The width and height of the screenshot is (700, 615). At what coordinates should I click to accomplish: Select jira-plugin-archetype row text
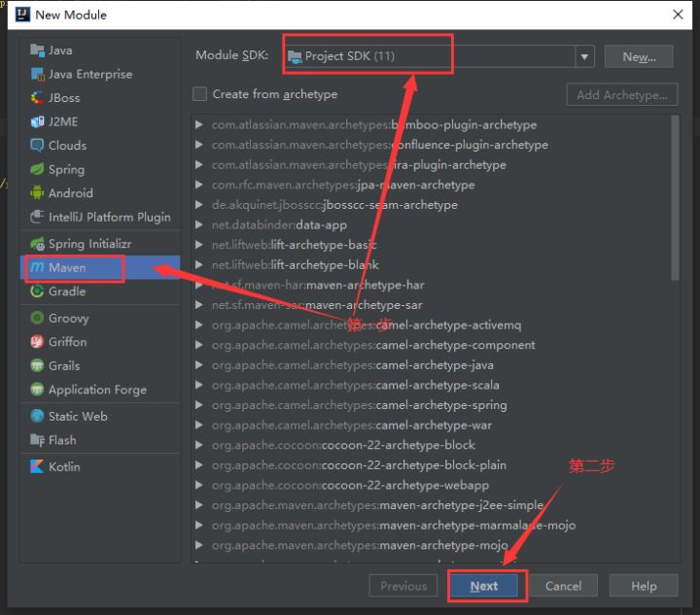click(x=359, y=164)
